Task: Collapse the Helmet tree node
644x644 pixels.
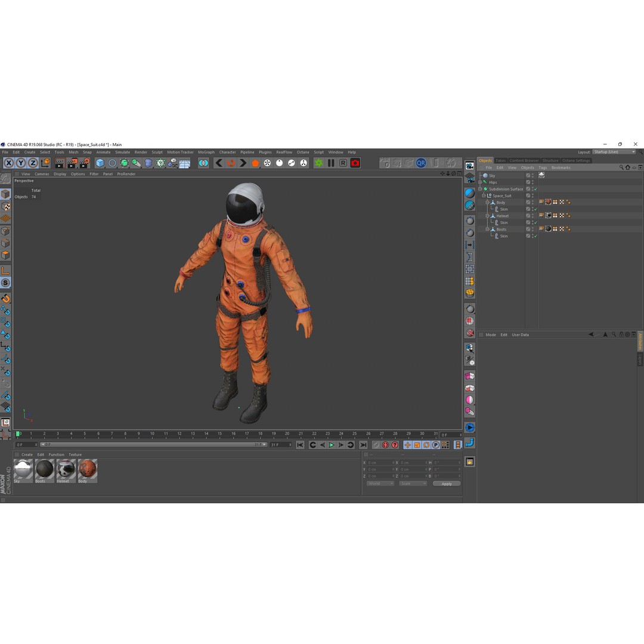Action: 488,216
